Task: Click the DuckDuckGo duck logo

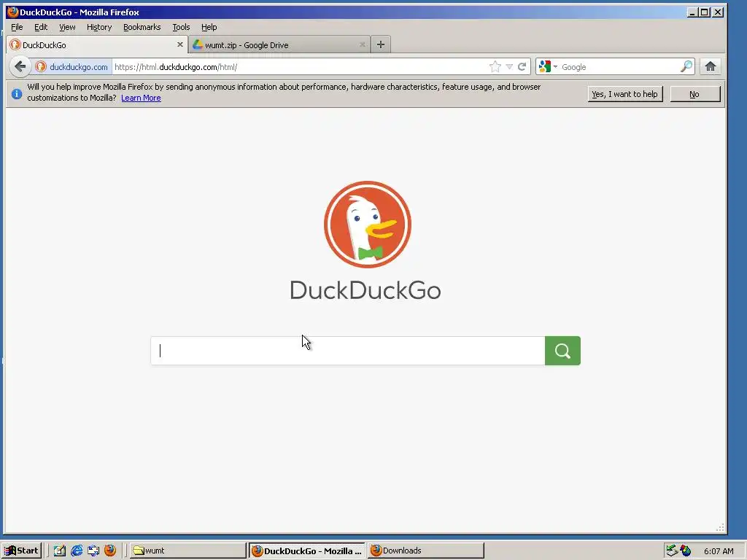Action: [368, 225]
